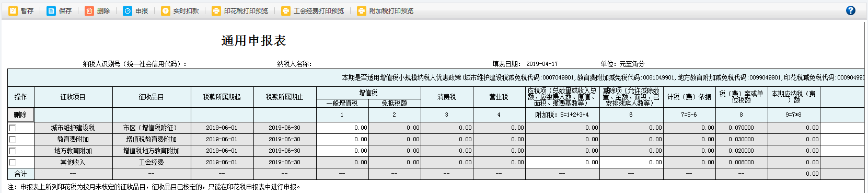Click the 税款所属期止 column header

pos(285,97)
